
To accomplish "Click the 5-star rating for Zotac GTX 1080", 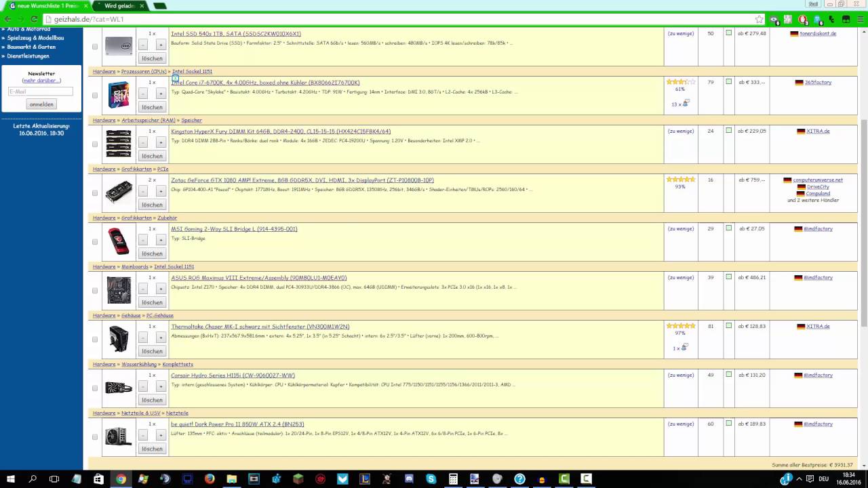I will tap(680, 180).
